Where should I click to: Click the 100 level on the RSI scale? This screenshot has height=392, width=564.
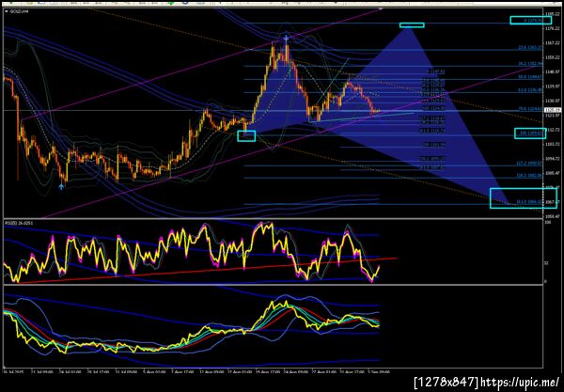(x=548, y=224)
